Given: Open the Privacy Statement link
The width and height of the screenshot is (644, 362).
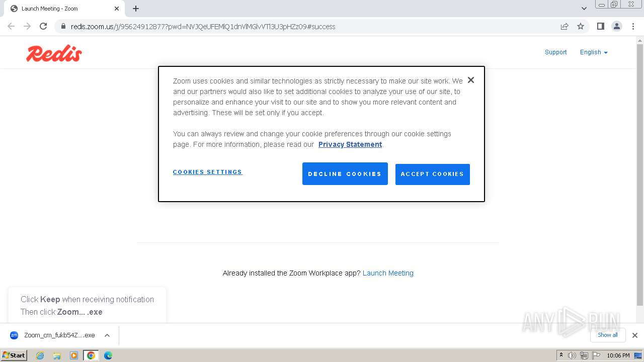Looking at the screenshot, I should point(350,144).
